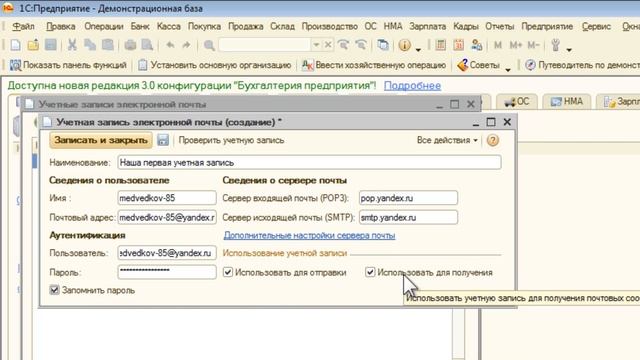Open the Покупка menu
640x360 pixels.
204,27
